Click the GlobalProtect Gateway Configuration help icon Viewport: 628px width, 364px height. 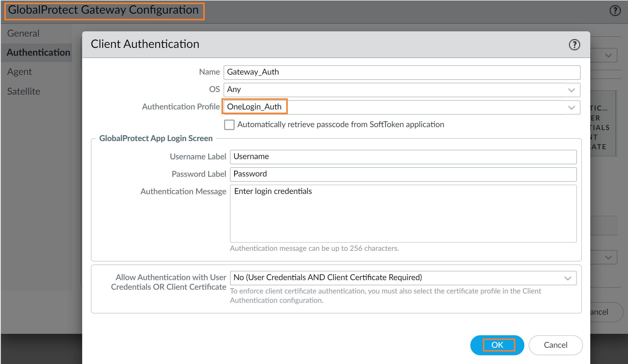point(615,11)
